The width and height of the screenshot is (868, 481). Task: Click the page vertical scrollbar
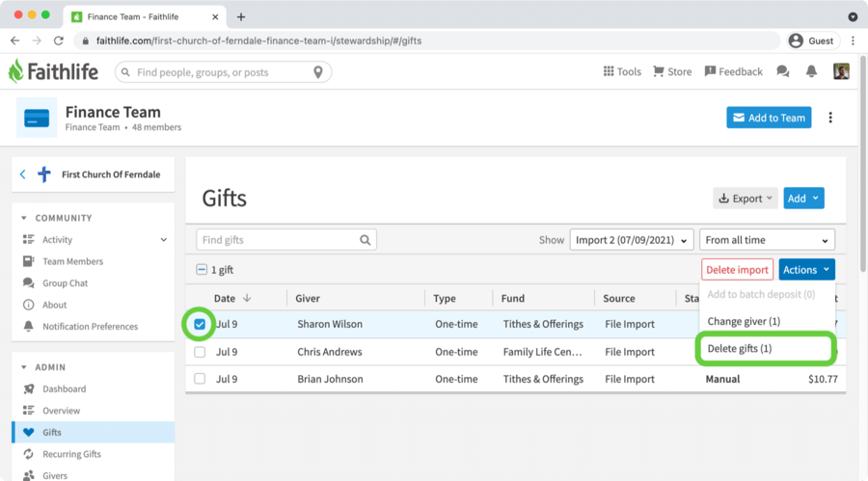(863, 163)
